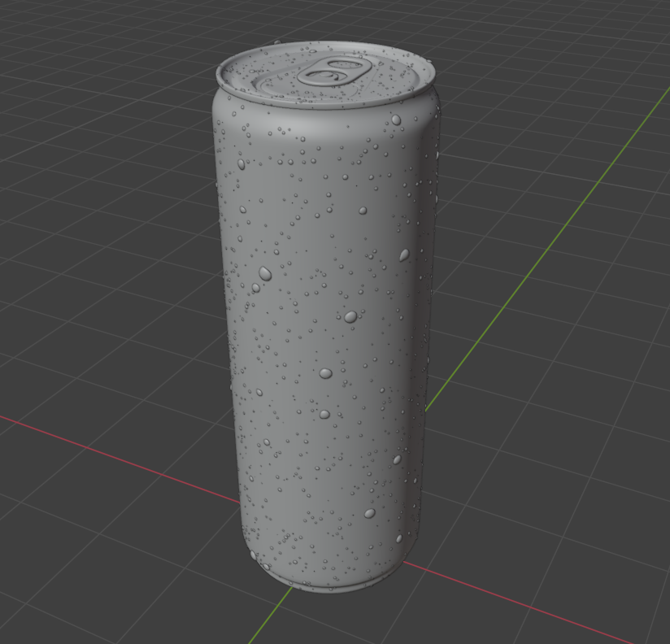The height and width of the screenshot is (644, 670).
Task: Select the green Y axis line behind the can
Action: click(547, 250)
